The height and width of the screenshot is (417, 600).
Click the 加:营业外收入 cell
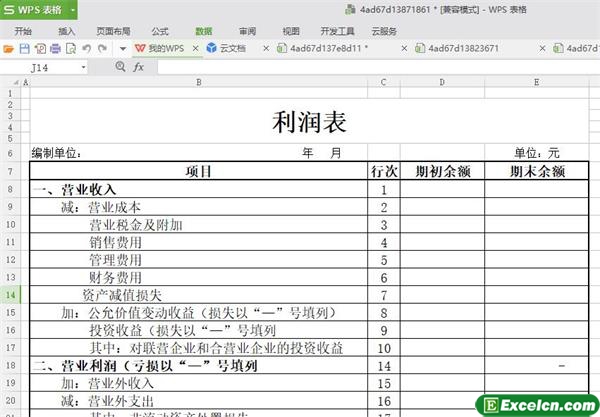point(199,383)
